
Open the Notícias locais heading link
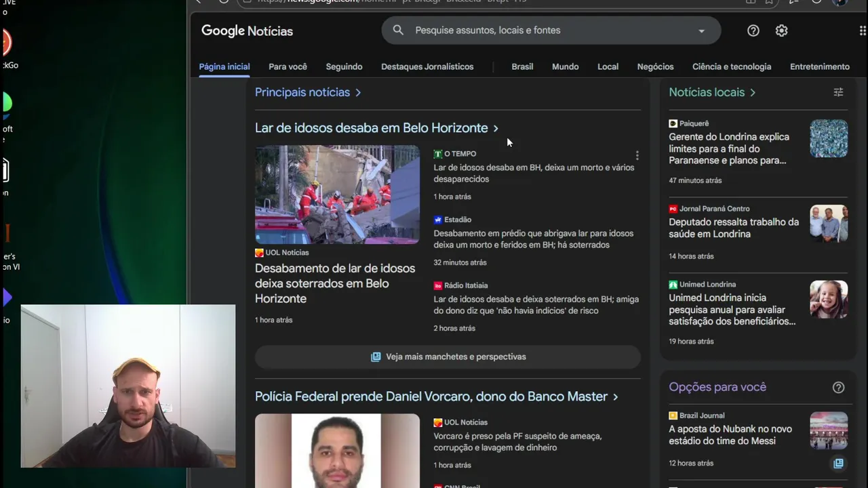point(712,92)
